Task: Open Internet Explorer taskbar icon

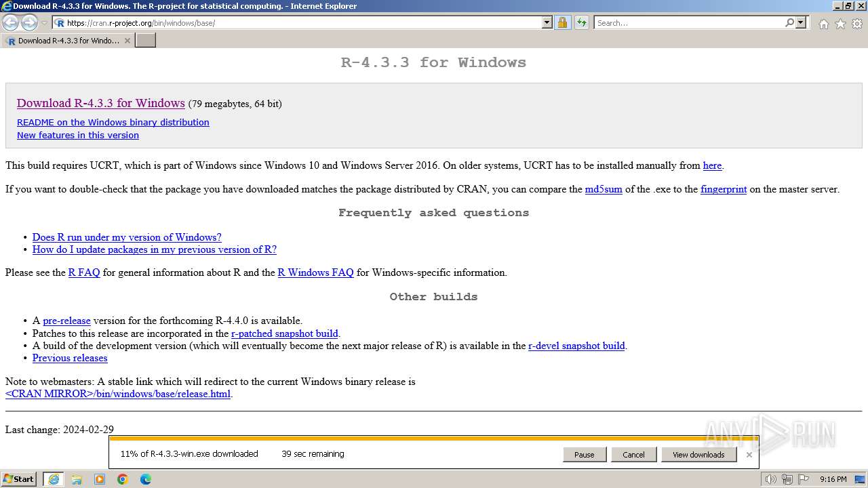Action: [x=54, y=479]
